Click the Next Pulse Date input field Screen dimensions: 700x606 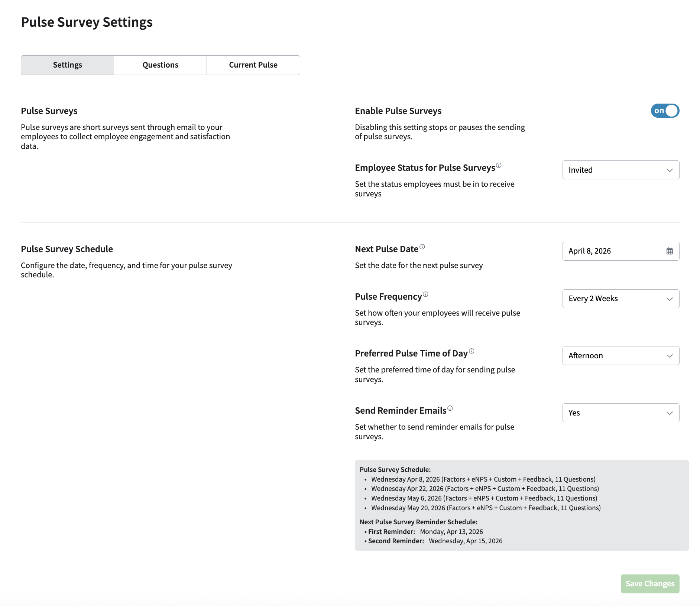(613, 251)
